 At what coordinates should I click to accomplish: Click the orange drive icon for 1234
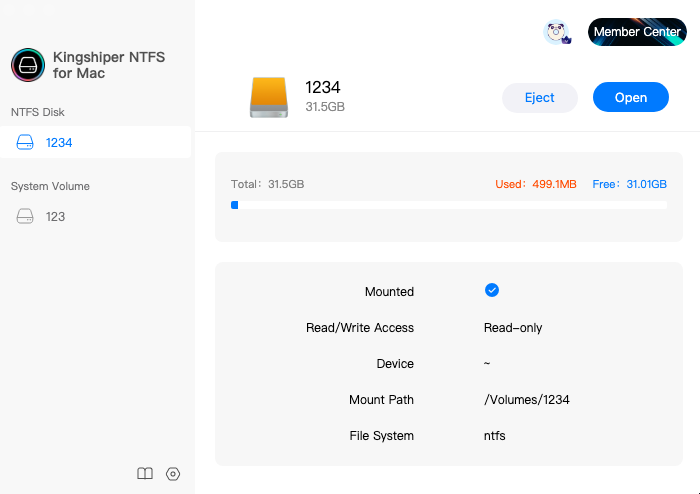tap(269, 97)
